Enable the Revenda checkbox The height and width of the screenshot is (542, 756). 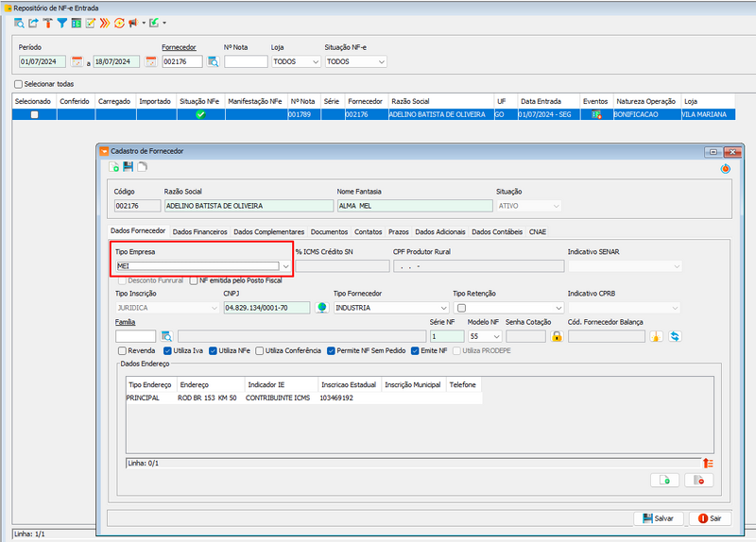click(122, 350)
